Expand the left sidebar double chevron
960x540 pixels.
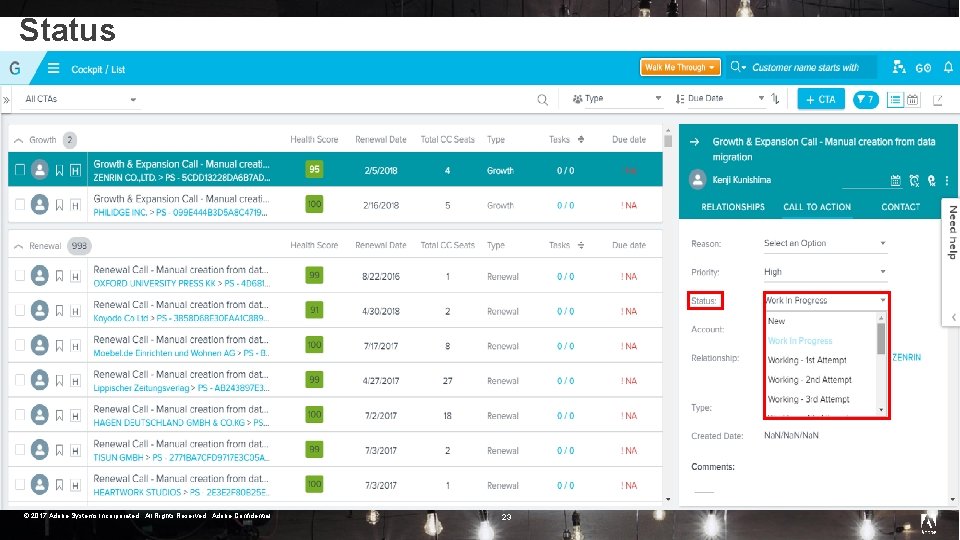(x=6, y=99)
